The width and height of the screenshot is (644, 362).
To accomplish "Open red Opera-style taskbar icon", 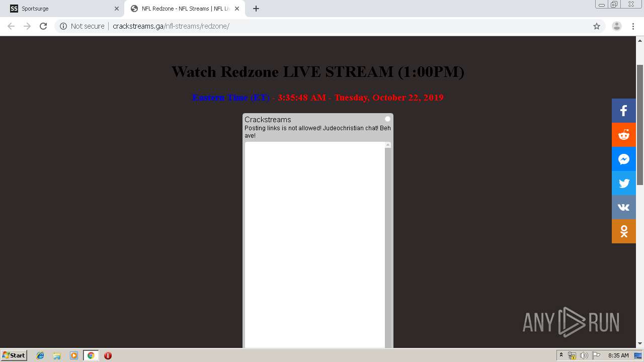I will 108,355.
